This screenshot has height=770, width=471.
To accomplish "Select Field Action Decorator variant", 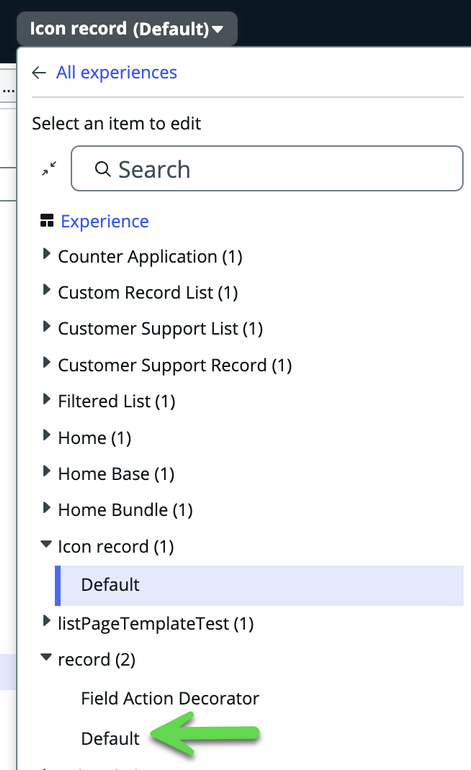I will click(x=170, y=698).
